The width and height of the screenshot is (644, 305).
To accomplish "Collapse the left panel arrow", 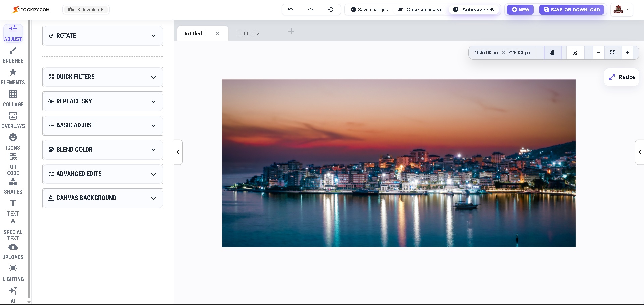I will [x=178, y=152].
